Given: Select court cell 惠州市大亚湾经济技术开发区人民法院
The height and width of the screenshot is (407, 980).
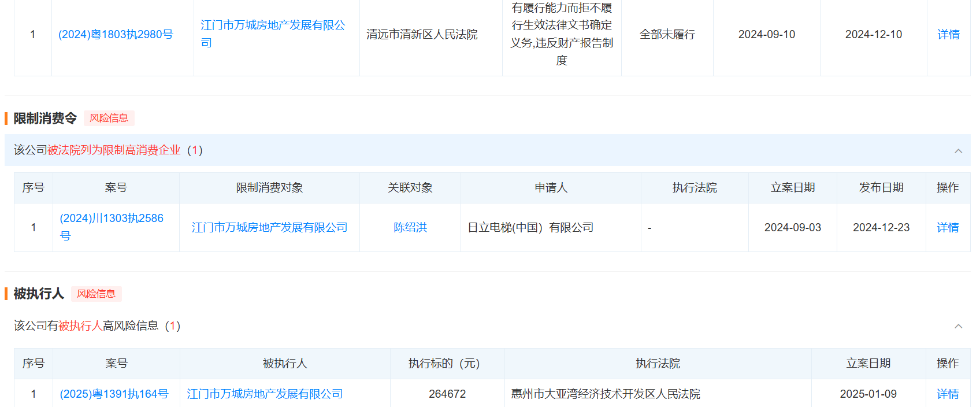Looking at the screenshot, I should pyautogui.click(x=606, y=394).
